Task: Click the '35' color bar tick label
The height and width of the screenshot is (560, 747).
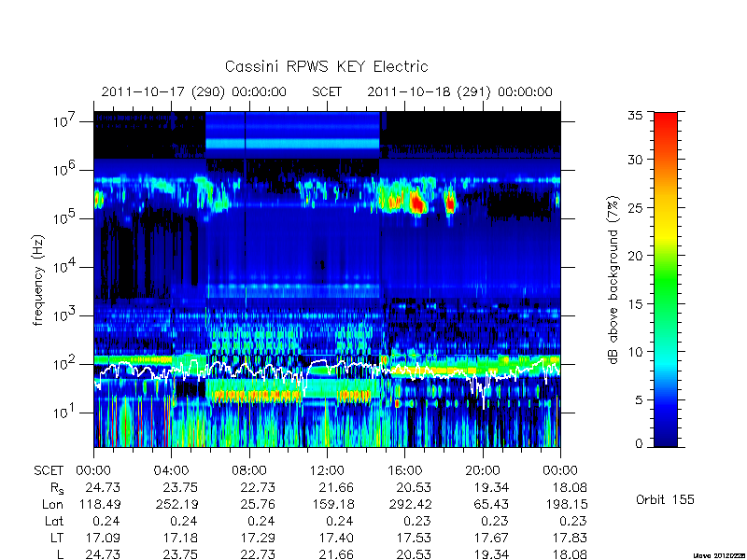Action: (635, 116)
